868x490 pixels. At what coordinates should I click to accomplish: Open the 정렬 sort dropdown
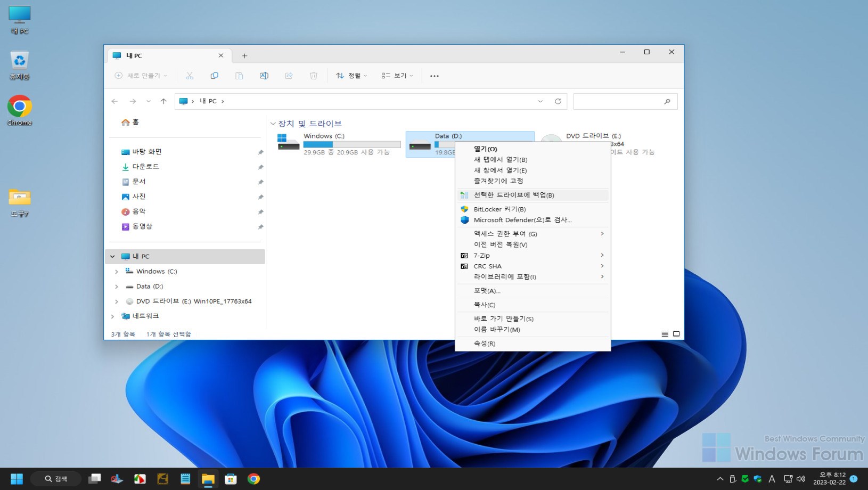(351, 76)
